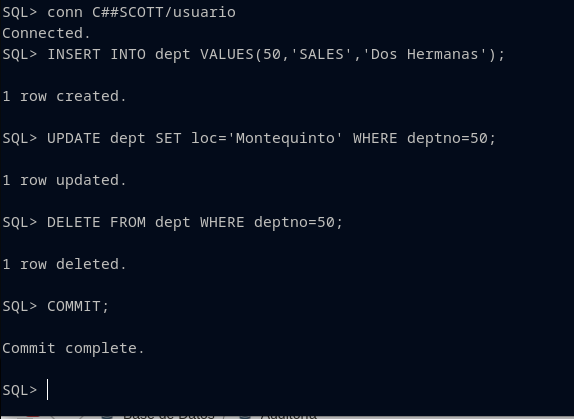Click the DELETE FROM dept statement
This screenshot has height=419, width=574.
172,222
